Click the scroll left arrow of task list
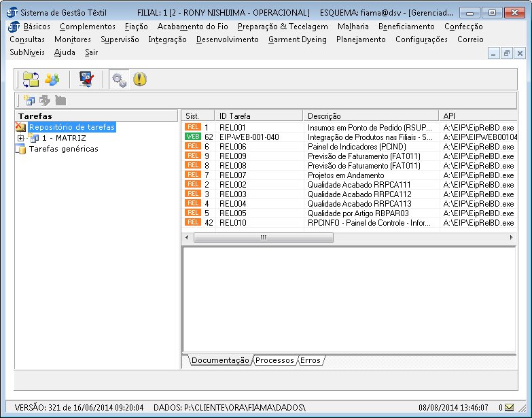Screen dimensions: 532x418 point(187,237)
